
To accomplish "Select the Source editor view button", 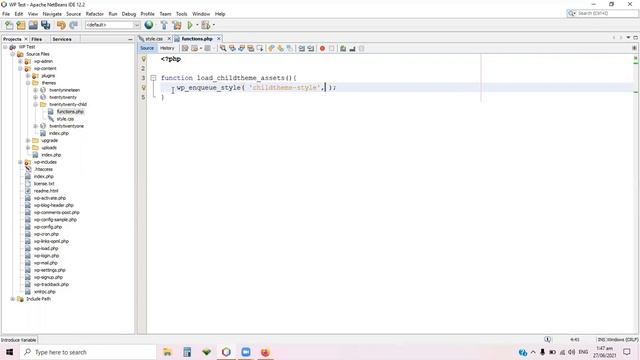I will coord(147,48).
